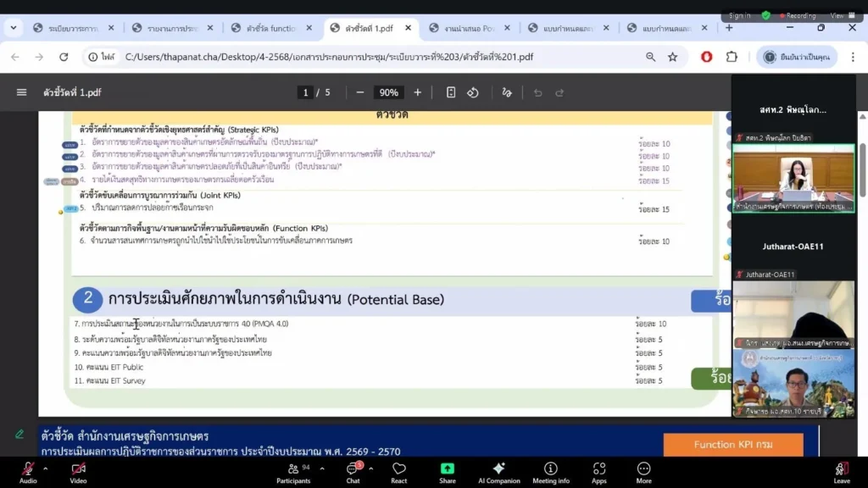The width and height of the screenshot is (868, 488).
Task: Open the browser Extensions puzzle icon
Action: tap(732, 57)
